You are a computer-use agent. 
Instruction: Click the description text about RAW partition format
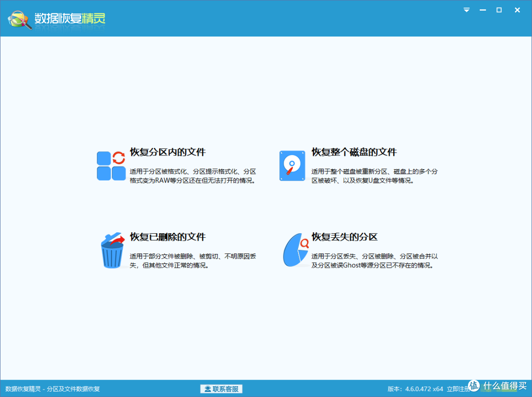(193, 176)
